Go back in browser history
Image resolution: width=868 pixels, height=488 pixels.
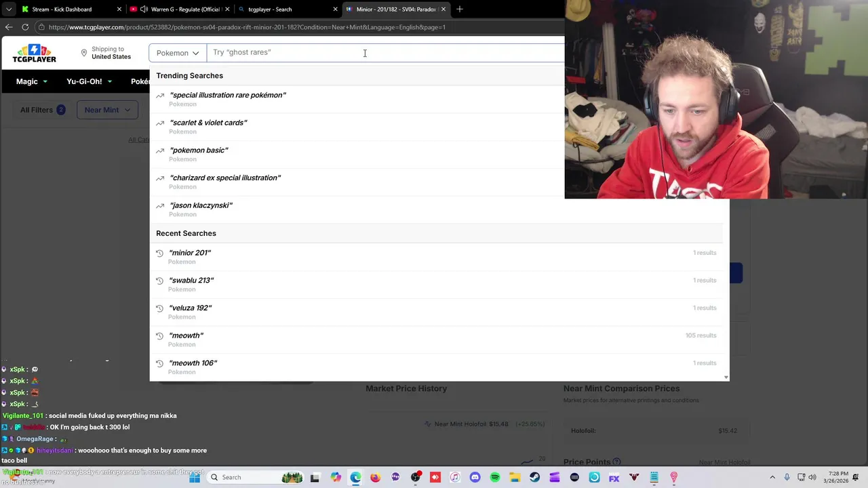(8, 27)
